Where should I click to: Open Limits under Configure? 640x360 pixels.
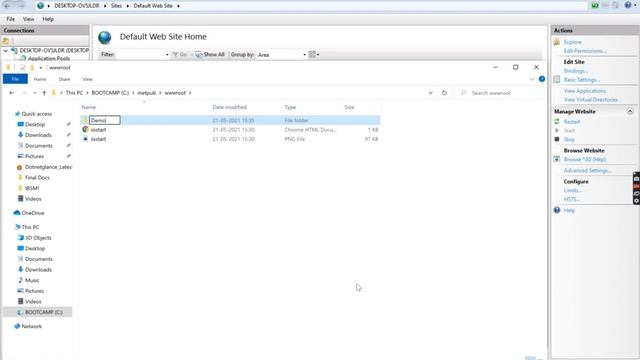pyautogui.click(x=573, y=191)
